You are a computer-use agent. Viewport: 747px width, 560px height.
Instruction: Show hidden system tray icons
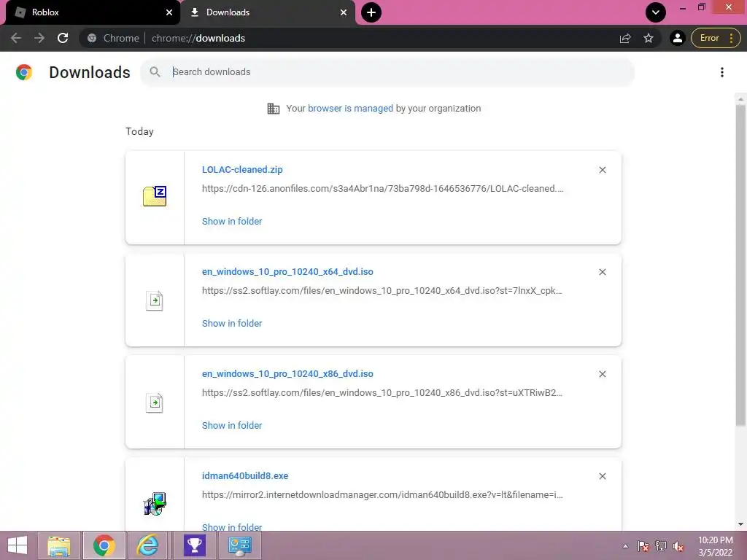pyautogui.click(x=625, y=547)
